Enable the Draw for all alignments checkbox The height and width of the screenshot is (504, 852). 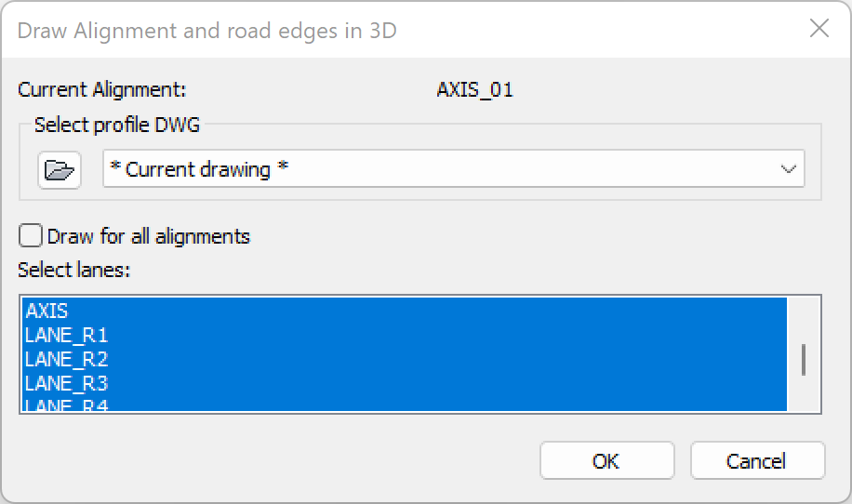click(31, 235)
